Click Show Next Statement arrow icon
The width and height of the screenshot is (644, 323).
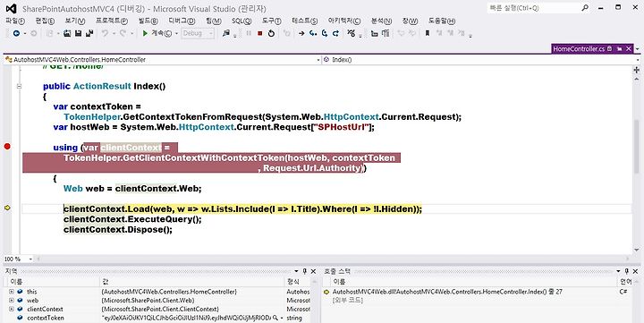point(301,34)
